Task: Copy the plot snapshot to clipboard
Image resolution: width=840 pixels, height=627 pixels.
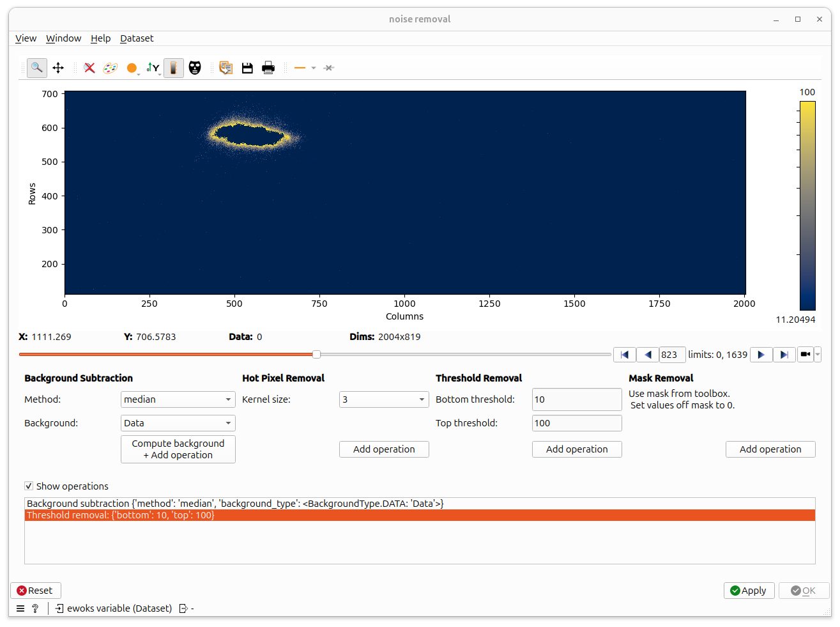Action: tap(225, 68)
